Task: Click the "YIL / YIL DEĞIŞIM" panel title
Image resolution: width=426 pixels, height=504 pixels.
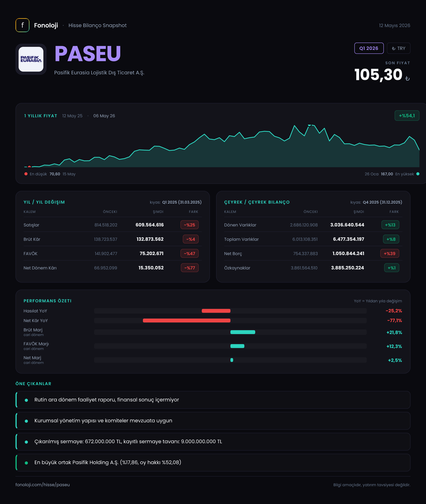Action: (44, 202)
